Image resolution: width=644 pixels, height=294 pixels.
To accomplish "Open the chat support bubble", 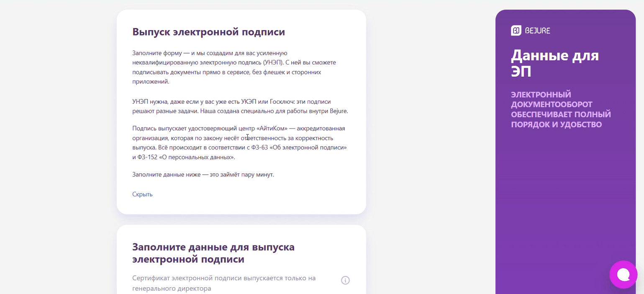I will pyautogui.click(x=623, y=274).
